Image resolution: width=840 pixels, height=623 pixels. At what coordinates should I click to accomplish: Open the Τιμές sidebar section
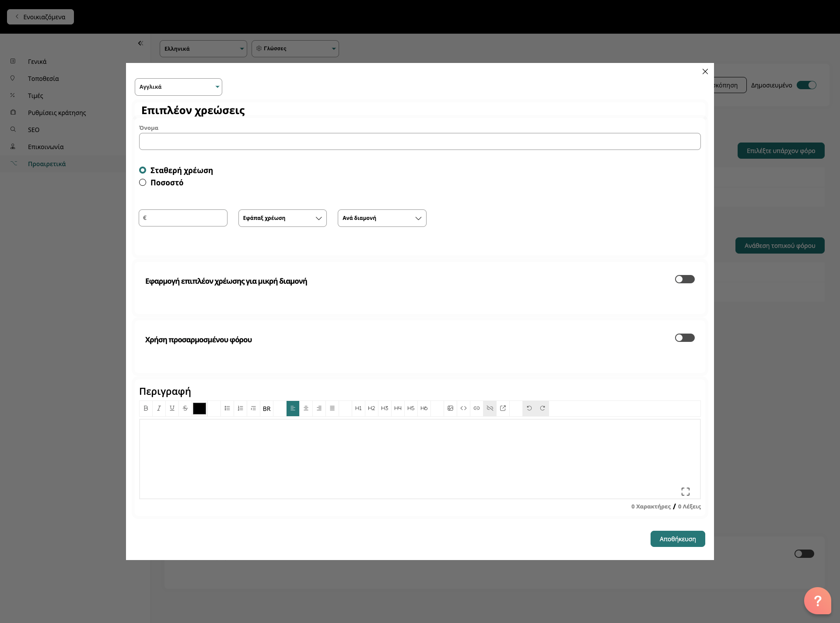(35, 96)
